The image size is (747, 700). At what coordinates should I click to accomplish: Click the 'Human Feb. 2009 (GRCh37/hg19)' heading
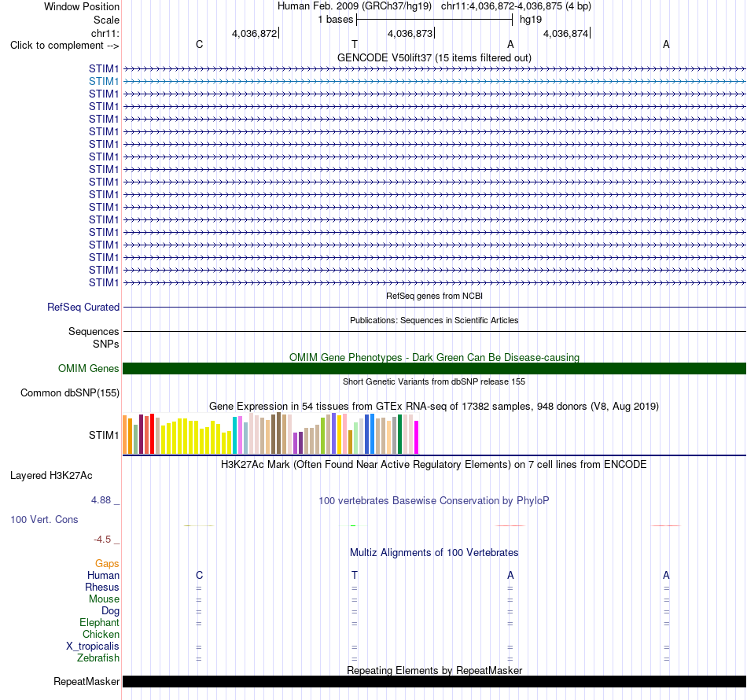point(355,6)
